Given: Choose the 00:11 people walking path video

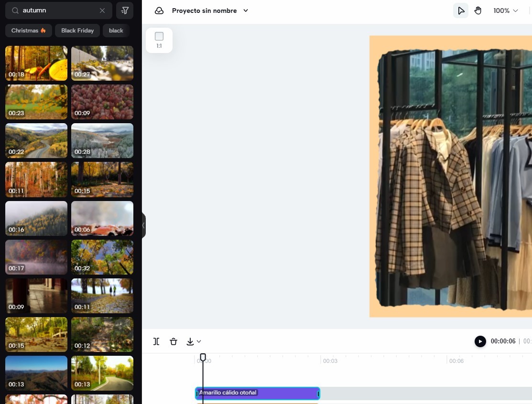Looking at the screenshot, I should click(x=102, y=296).
